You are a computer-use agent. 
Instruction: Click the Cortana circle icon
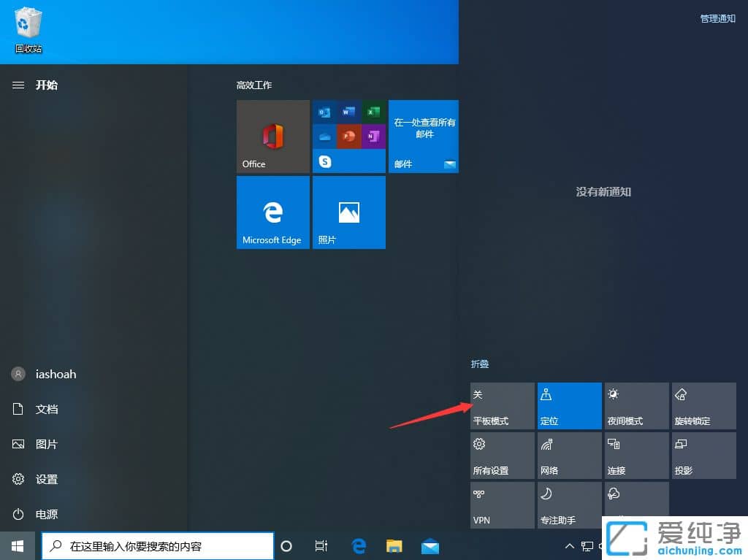[x=286, y=546]
